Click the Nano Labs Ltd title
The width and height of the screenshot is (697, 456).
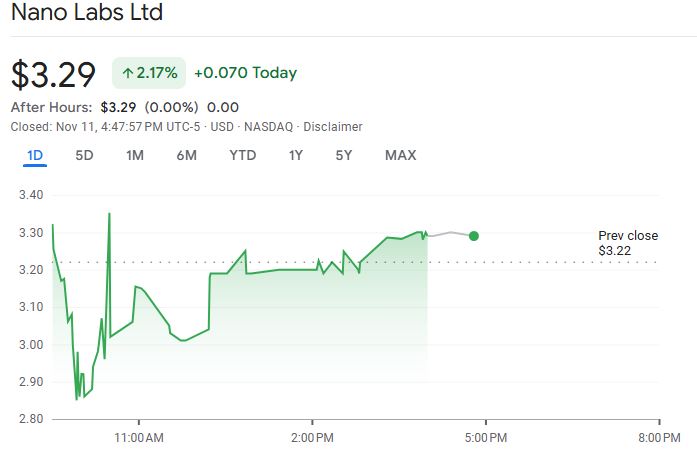pyautogui.click(x=86, y=14)
